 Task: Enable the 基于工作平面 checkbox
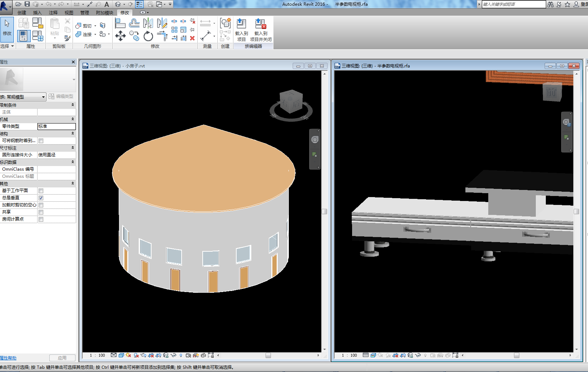click(41, 191)
